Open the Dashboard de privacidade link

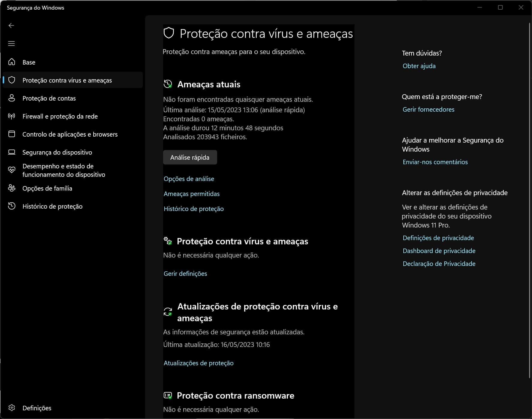coord(439,251)
